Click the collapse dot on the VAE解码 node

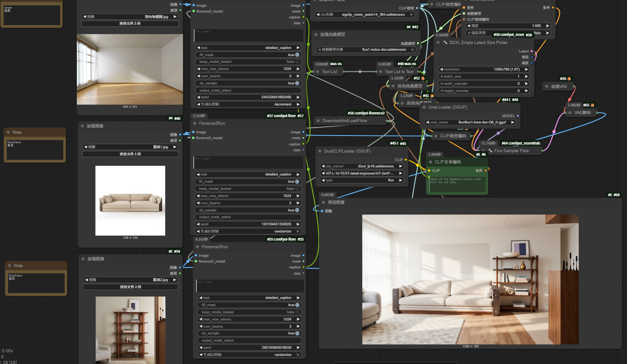(570, 113)
